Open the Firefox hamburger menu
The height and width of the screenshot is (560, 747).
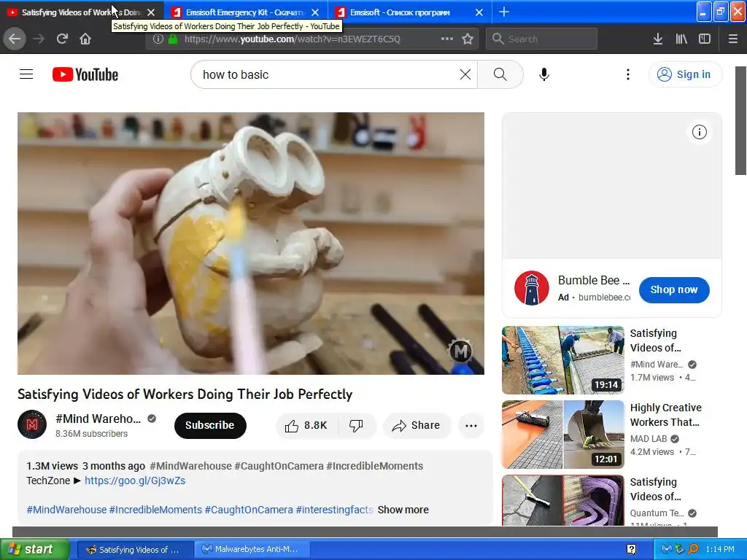[733, 39]
